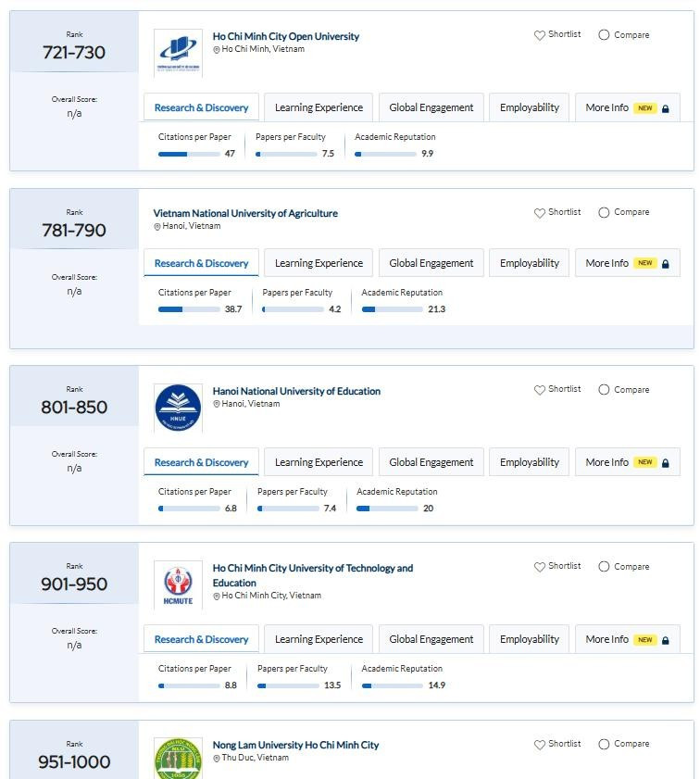700x779 pixels.
Task: Click Hanoi National University of Education logo
Action: (178, 408)
